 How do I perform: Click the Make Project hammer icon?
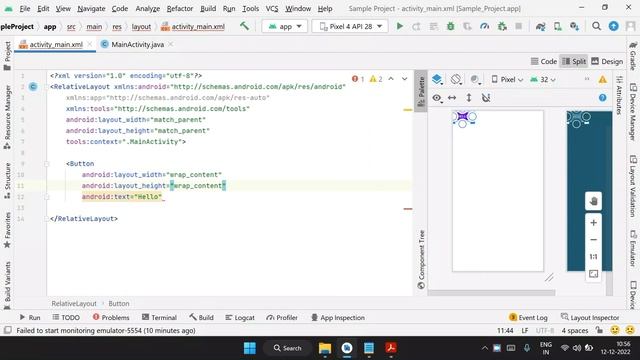click(x=244, y=26)
